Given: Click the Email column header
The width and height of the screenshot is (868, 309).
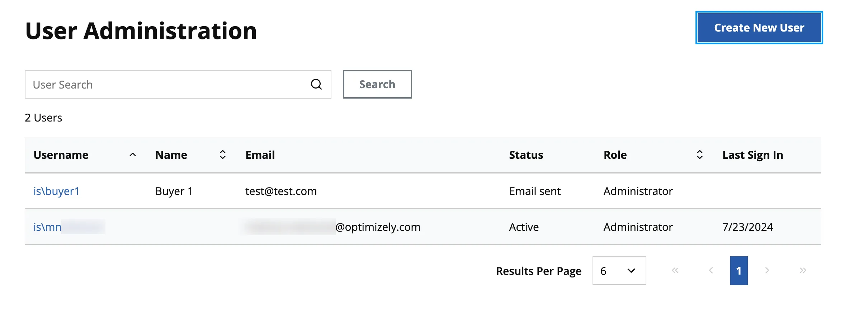Looking at the screenshot, I should [x=260, y=155].
